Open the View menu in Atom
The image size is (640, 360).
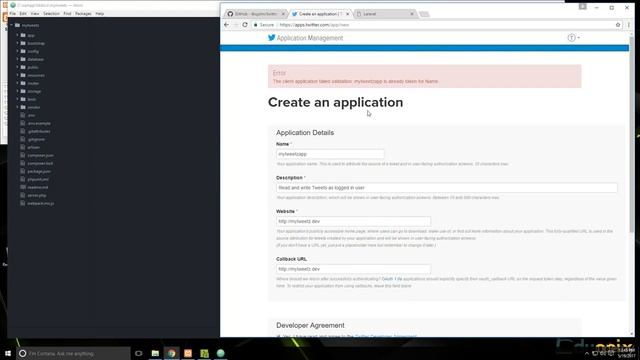point(35,13)
